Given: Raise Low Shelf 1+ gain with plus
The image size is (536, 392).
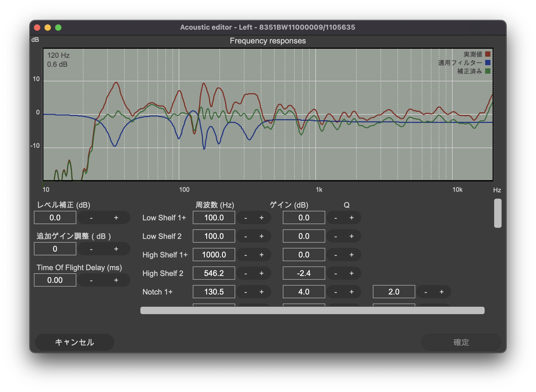Looking at the screenshot, I should tap(352, 218).
